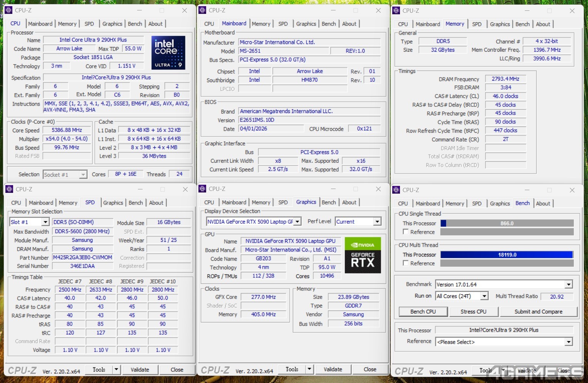The width and height of the screenshot is (588, 383).
Task: Click the GPU Code Name value GB203
Action: click(x=264, y=259)
